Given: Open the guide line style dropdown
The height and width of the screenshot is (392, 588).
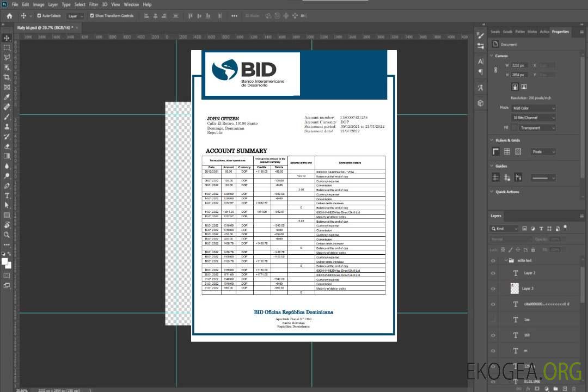Looking at the screenshot, I should tap(543, 178).
